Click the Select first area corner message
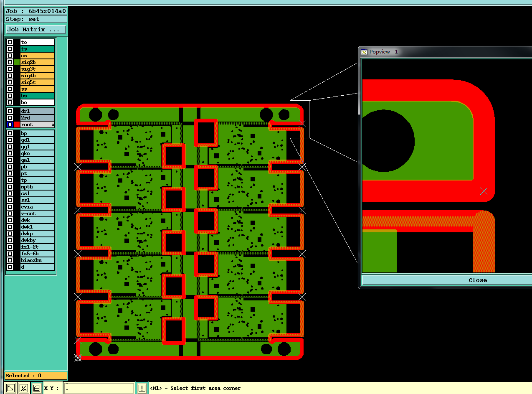Image resolution: width=532 pixels, height=394 pixels. coord(195,388)
